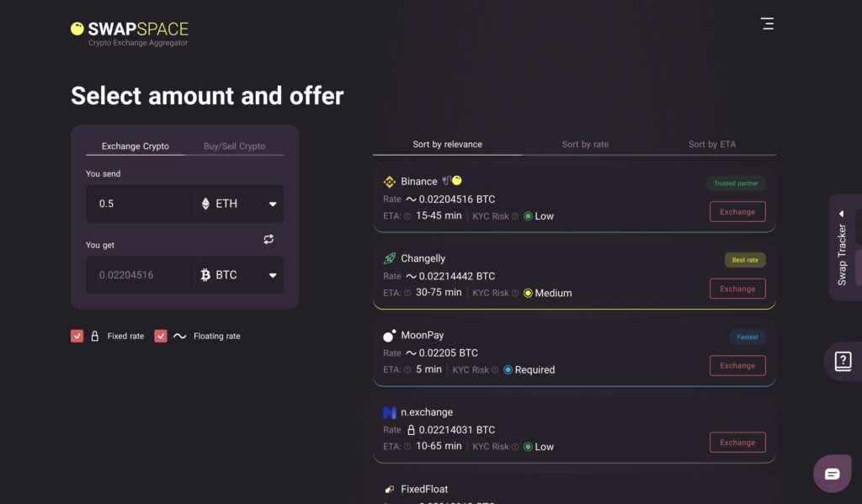Select Sort by ETA tab

tap(711, 145)
